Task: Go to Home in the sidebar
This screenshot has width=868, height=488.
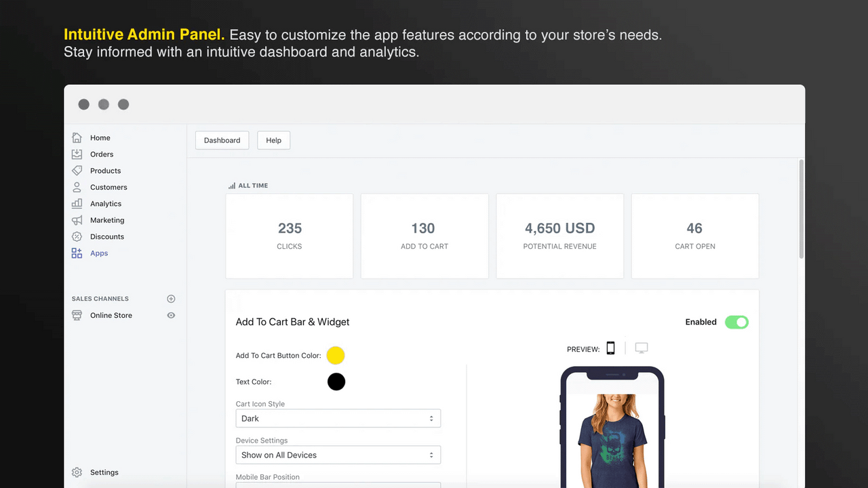Action: tap(100, 138)
